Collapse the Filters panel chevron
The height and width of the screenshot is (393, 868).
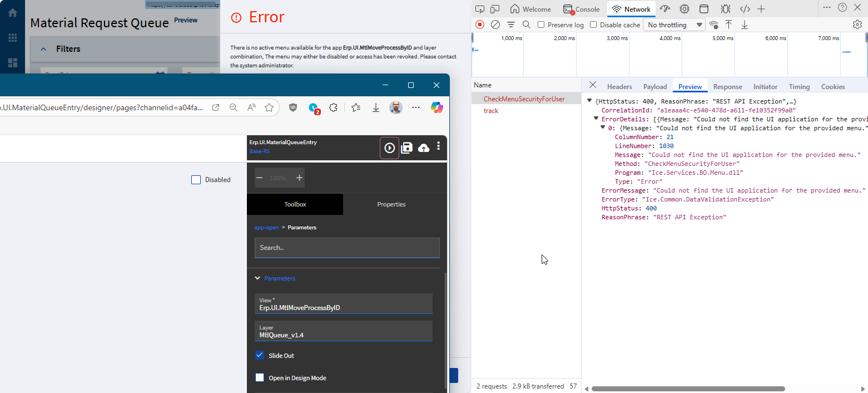coord(43,49)
